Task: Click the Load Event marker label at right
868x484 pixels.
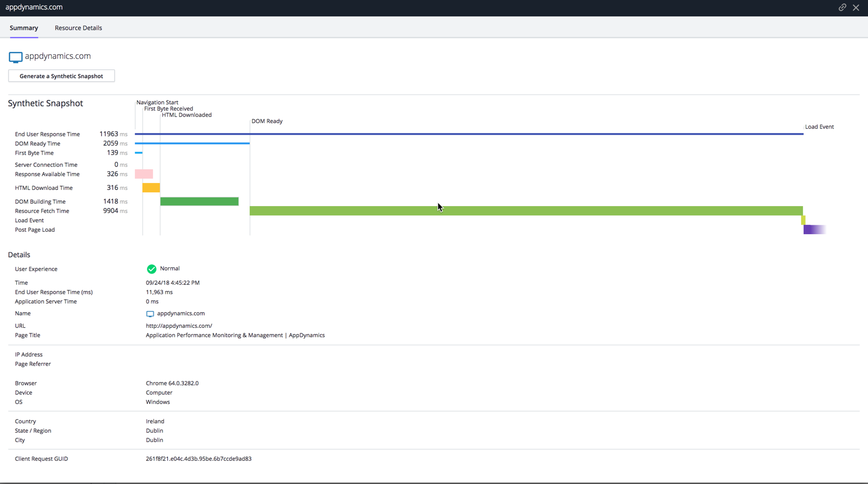Action: (819, 127)
